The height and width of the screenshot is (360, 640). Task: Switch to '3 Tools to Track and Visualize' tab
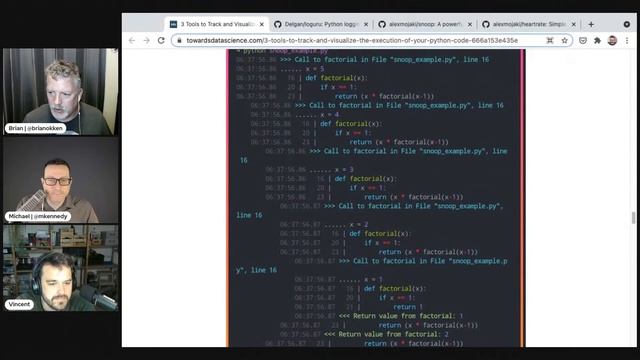pyautogui.click(x=216, y=24)
